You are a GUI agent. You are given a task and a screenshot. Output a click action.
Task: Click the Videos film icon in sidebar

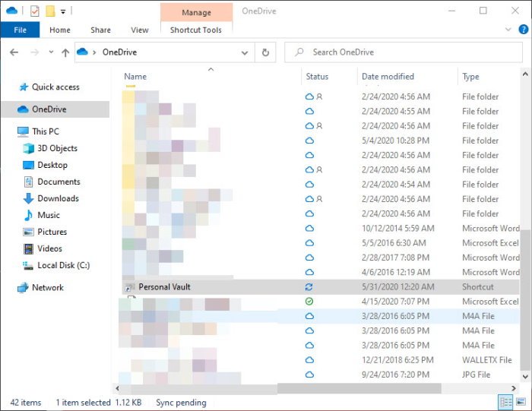pyautogui.click(x=29, y=248)
